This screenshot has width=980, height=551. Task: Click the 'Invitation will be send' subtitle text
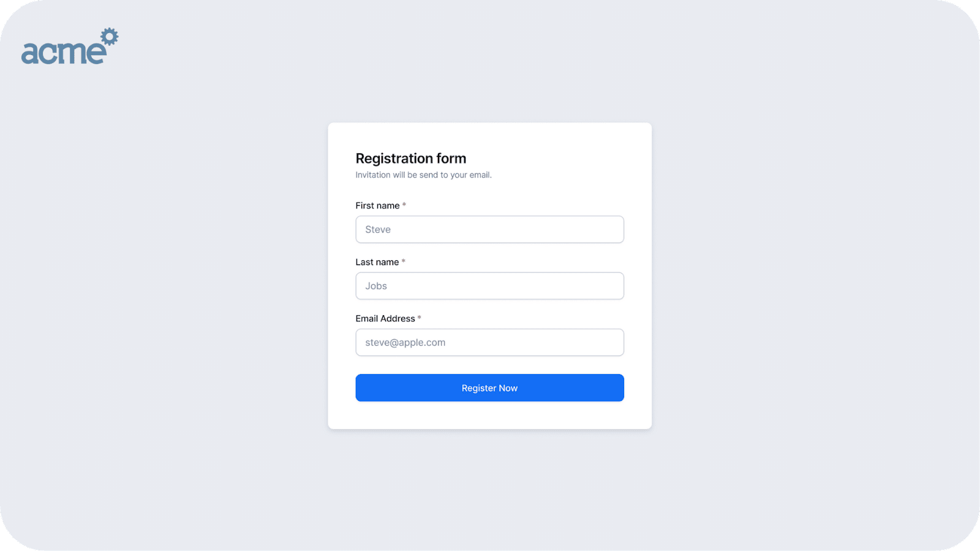pyautogui.click(x=423, y=175)
